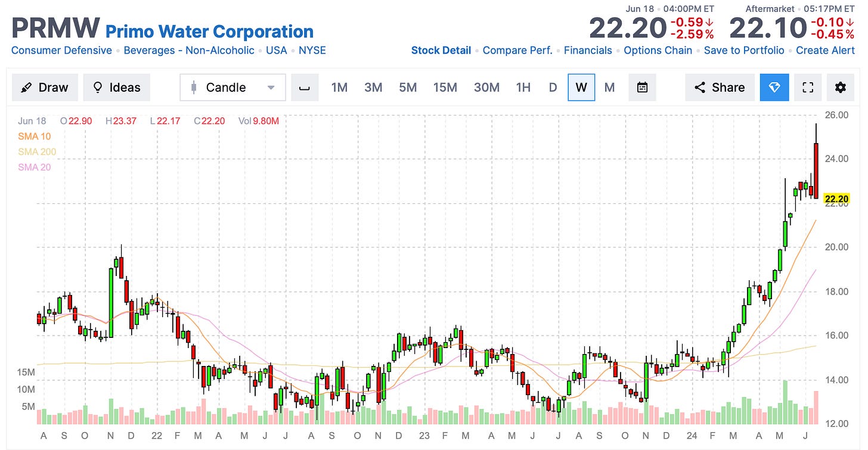Open the USA country link

point(277,51)
